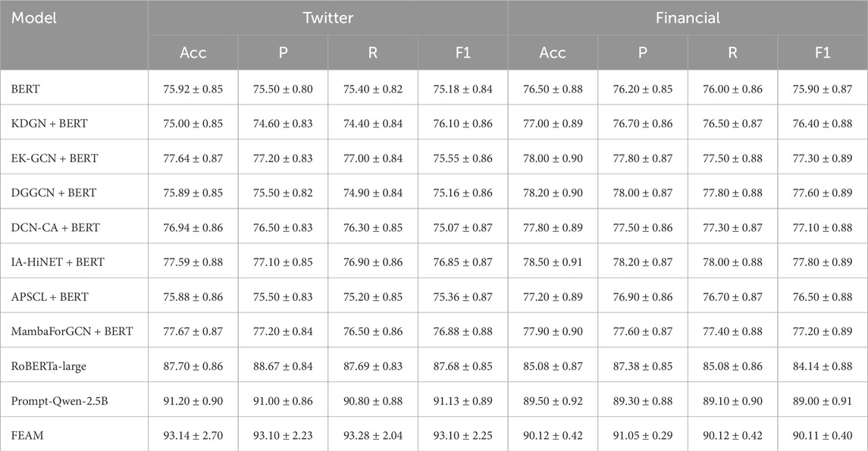Click the APSCL + BERT model name

tap(51, 296)
